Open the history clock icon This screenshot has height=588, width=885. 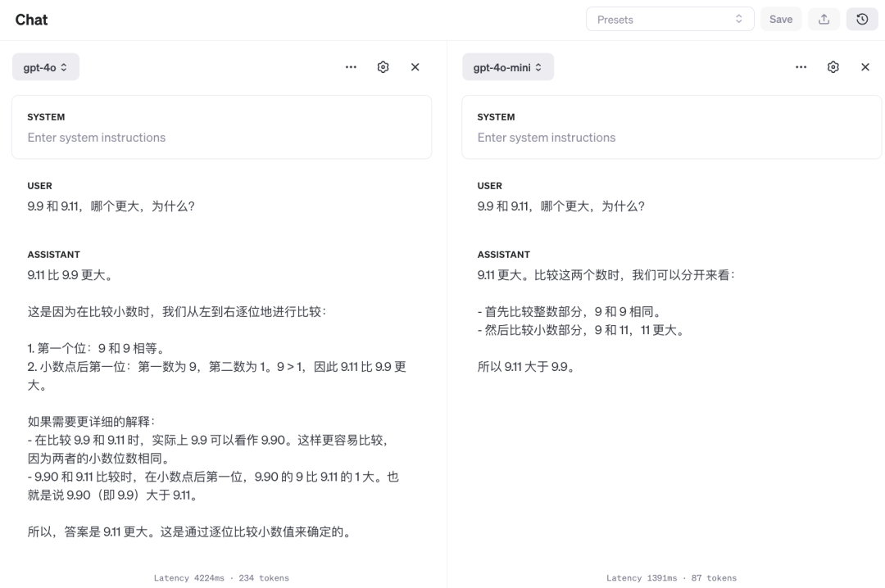pyautogui.click(x=861, y=18)
